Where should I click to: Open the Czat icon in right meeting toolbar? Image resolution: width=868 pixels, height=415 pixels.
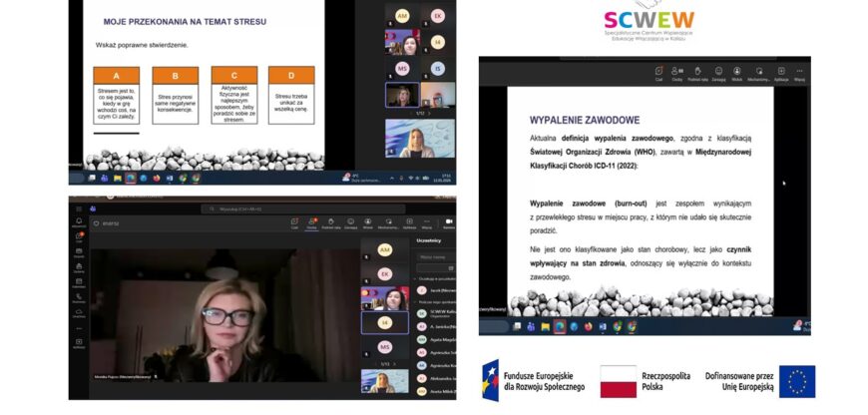pos(659,73)
